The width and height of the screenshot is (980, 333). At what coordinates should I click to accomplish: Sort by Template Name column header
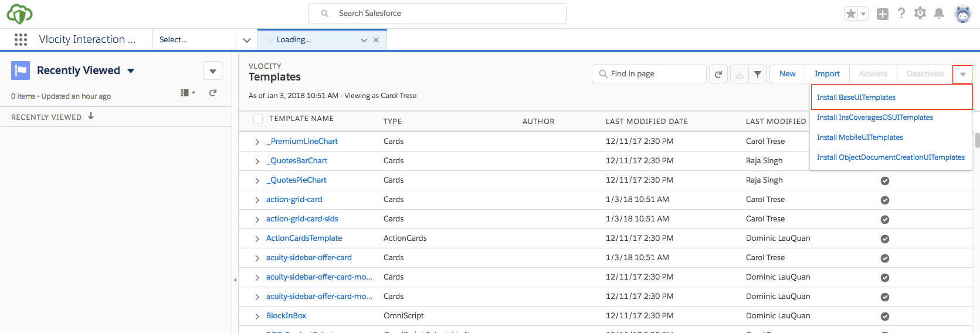pyautogui.click(x=301, y=119)
